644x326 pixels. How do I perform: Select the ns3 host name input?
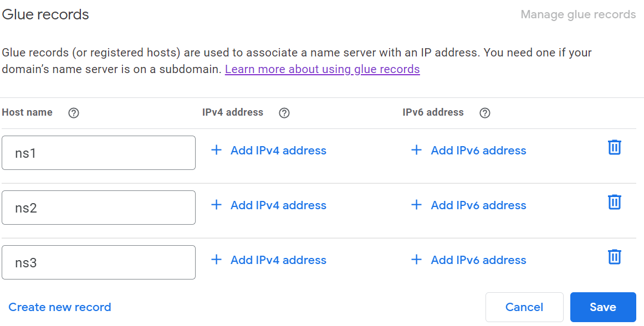(x=99, y=262)
